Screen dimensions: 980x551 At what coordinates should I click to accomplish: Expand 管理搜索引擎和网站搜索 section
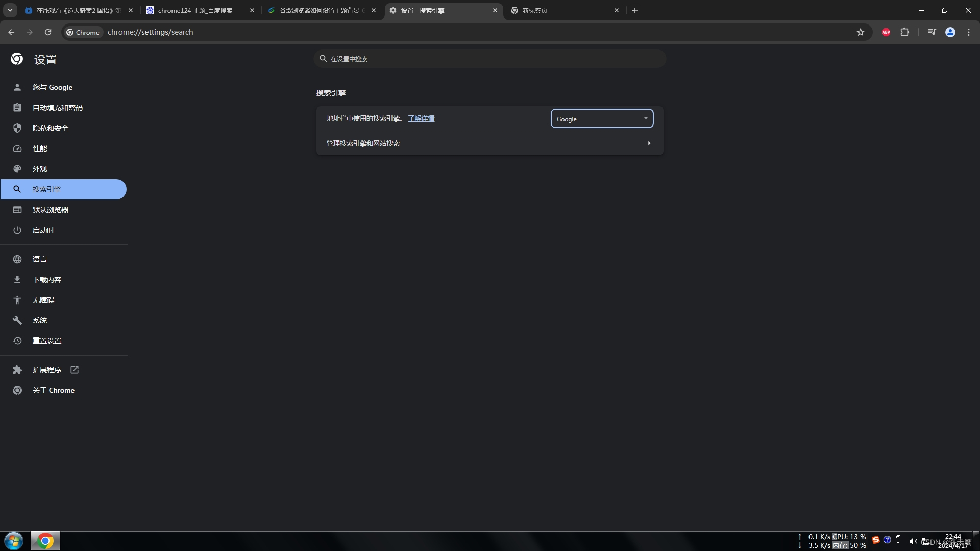[x=489, y=143]
